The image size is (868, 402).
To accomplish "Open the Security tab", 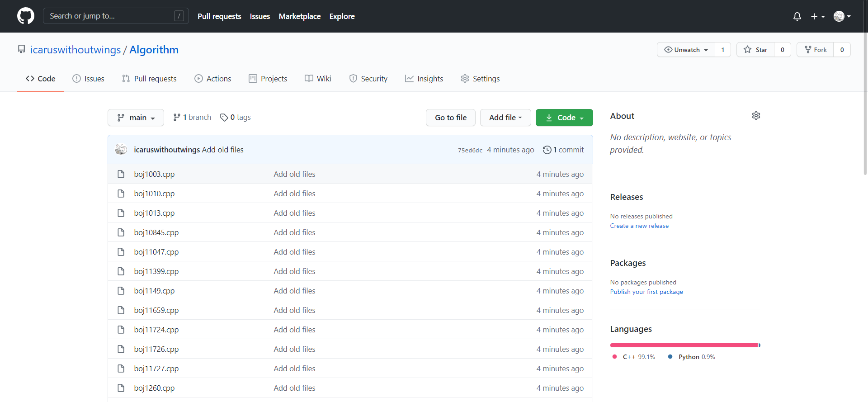I will (368, 79).
